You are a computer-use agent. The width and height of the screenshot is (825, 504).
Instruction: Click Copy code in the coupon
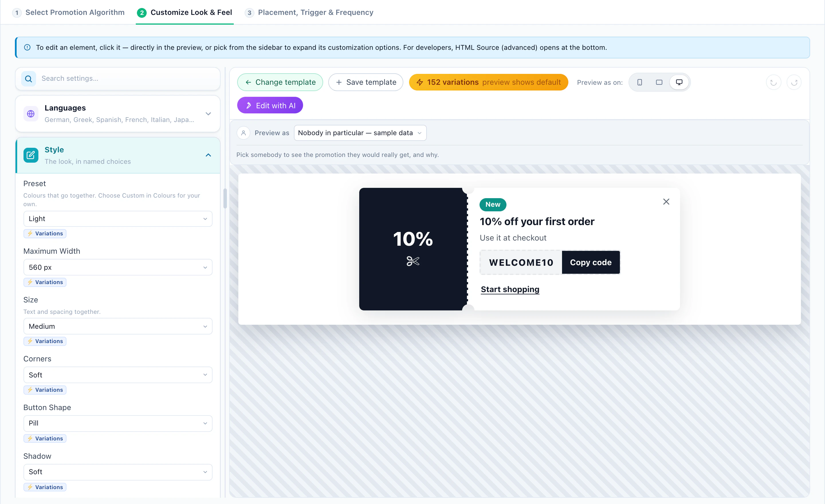(591, 262)
